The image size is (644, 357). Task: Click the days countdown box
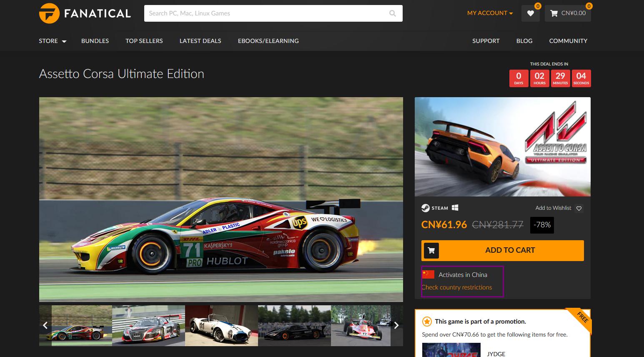519,78
